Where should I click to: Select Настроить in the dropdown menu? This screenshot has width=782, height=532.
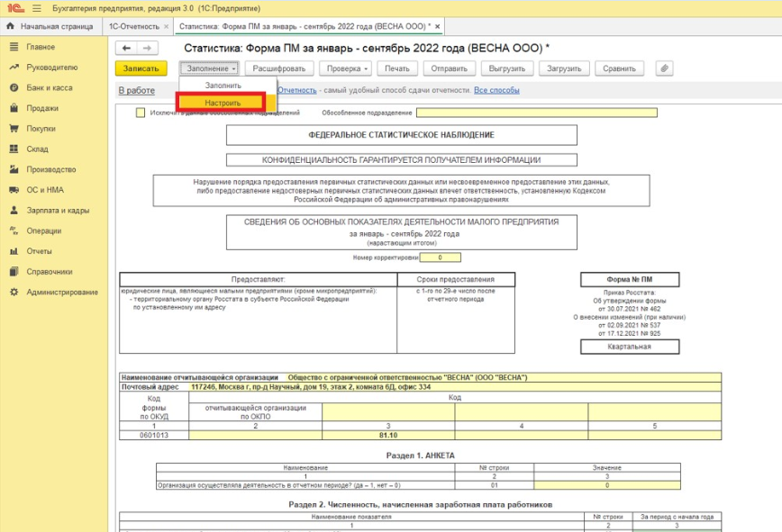tap(223, 103)
